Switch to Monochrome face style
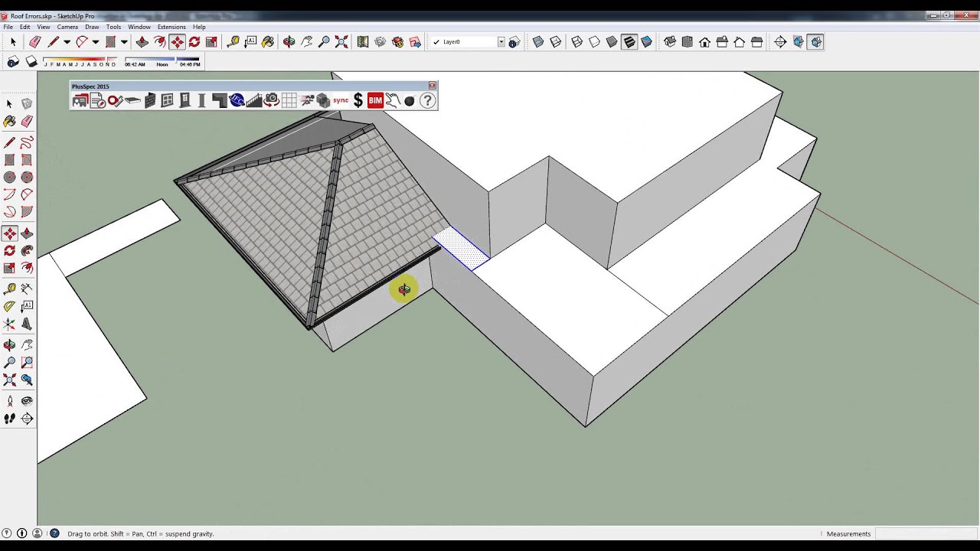This screenshot has height=551, width=980. click(647, 42)
